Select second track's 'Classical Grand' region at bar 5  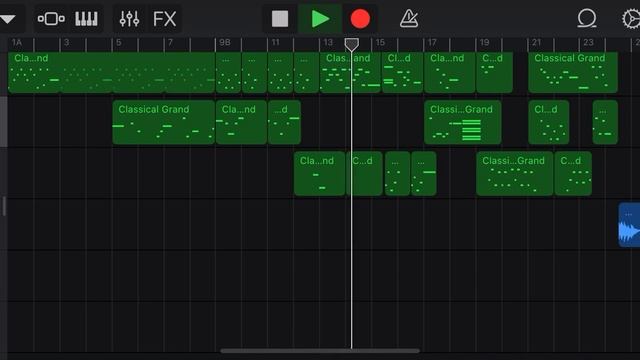163,122
